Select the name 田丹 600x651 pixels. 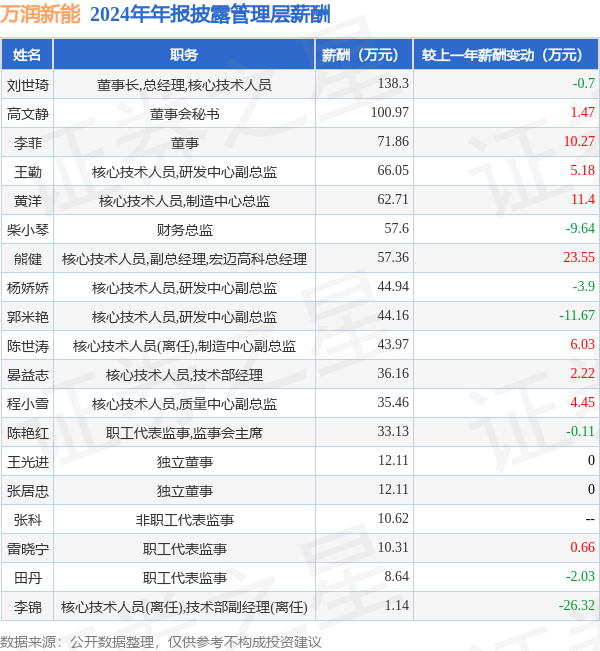click(28, 578)
